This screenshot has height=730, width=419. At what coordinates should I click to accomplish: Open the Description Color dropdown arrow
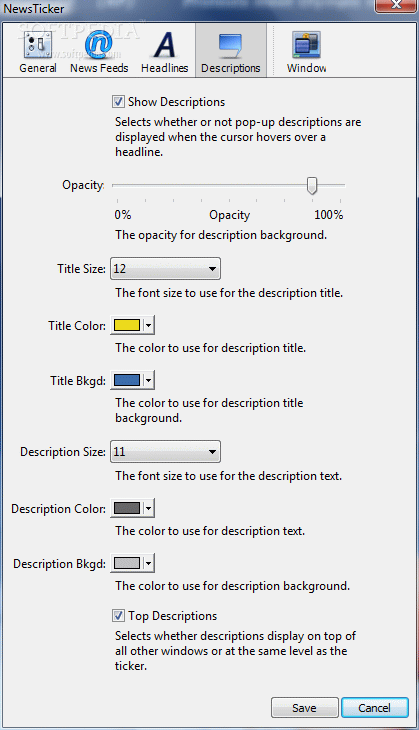click(149, 508)
